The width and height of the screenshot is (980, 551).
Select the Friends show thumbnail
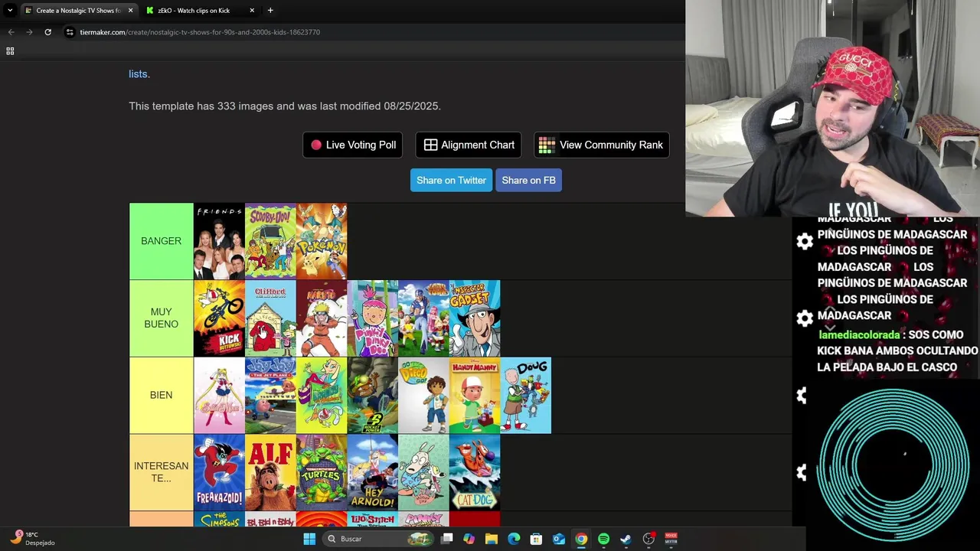219,241
